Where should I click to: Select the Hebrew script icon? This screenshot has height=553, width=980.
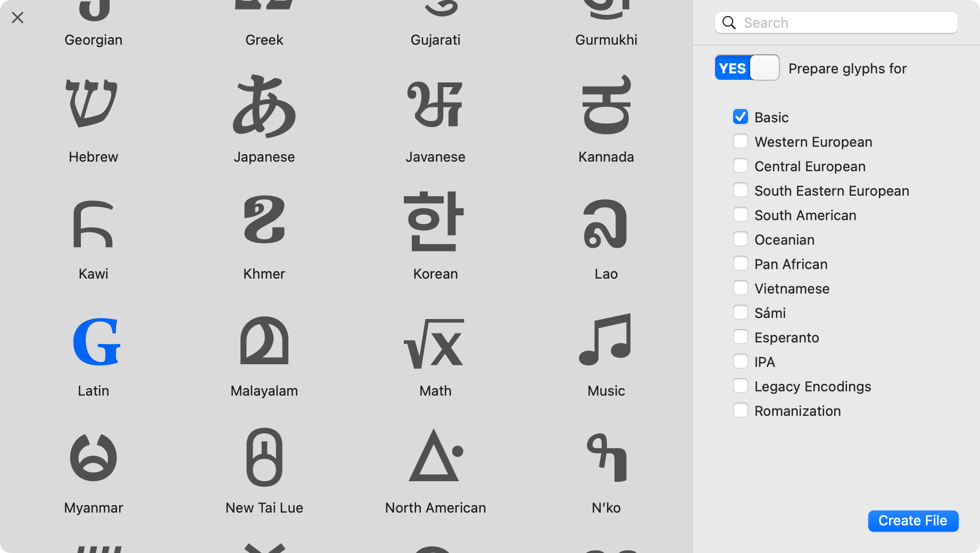92,103
